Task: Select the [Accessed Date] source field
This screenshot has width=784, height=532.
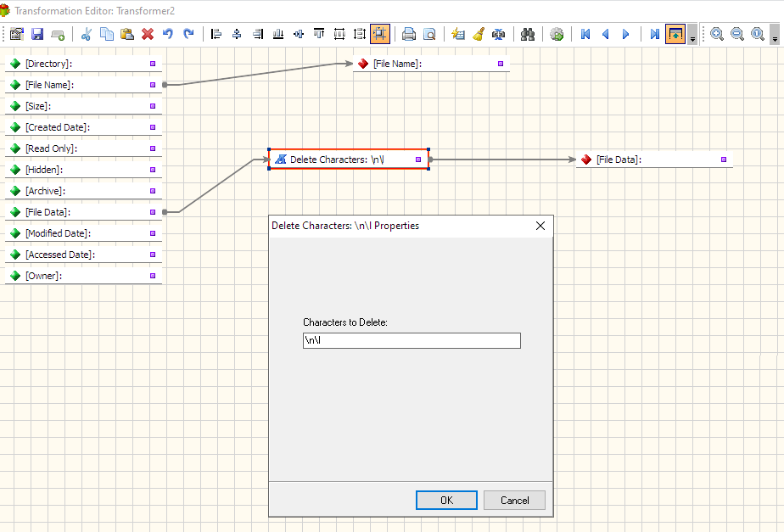Action: point(83,255)
